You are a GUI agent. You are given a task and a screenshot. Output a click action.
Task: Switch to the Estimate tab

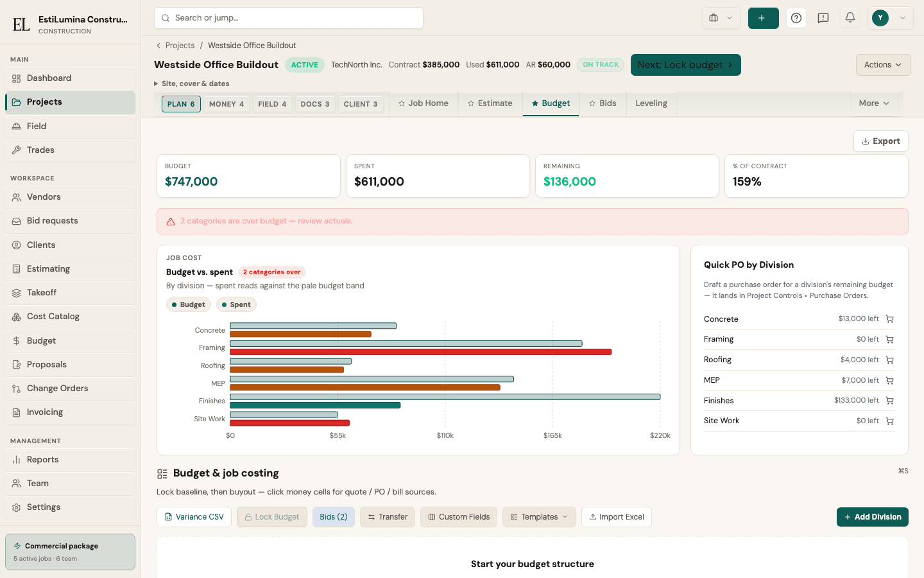click(490, 103)
